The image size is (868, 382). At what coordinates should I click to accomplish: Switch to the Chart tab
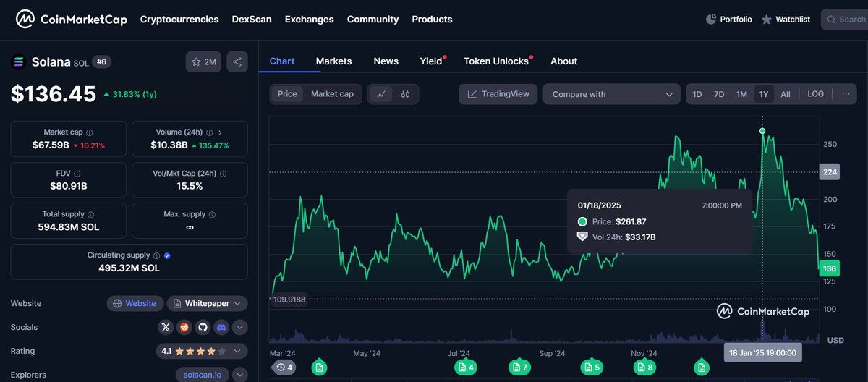point(282,61)
